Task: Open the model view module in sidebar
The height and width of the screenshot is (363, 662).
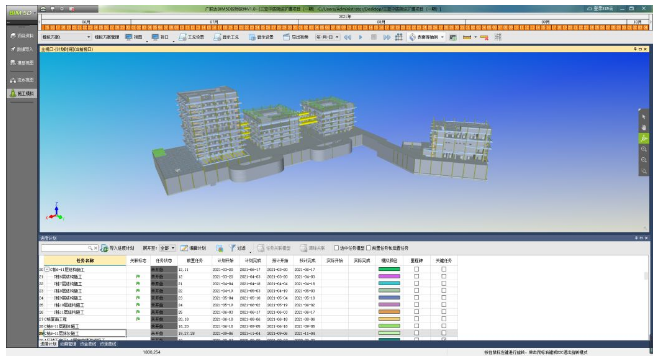Action: pyautogui.click(x=22, y=62)
